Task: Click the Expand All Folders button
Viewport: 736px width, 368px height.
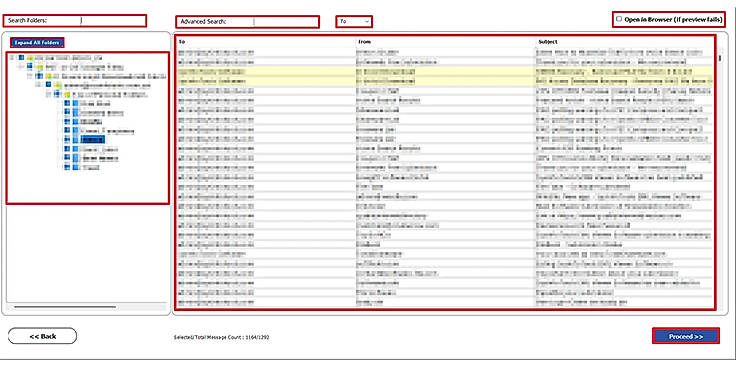Action: tap(37, 43)
